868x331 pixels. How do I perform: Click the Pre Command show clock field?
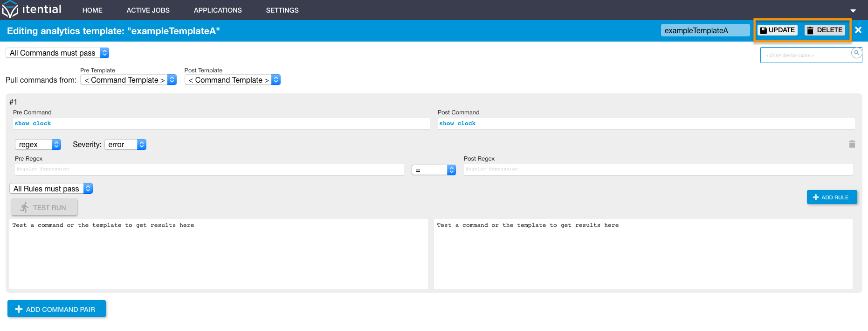[221, 123]
